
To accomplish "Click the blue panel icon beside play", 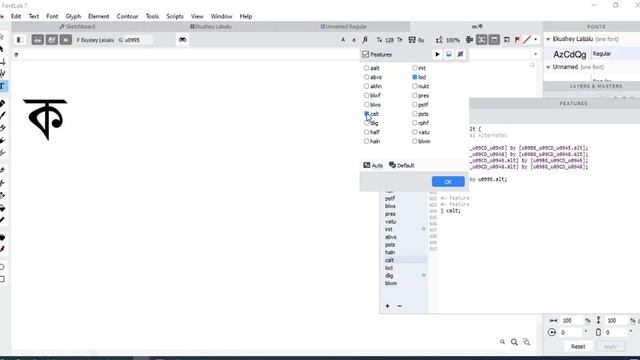I will [x=449, y=54].
